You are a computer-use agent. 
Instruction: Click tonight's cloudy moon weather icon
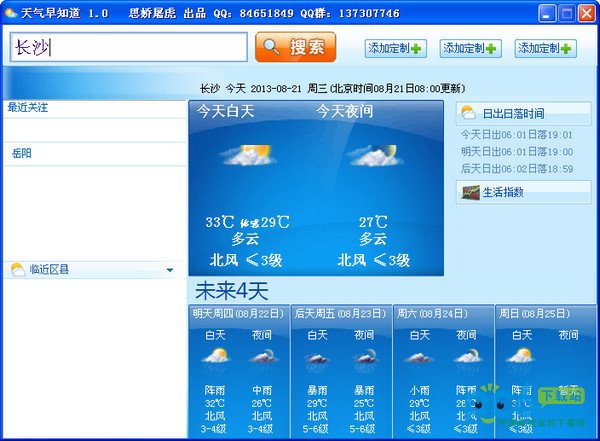[373, 155]
